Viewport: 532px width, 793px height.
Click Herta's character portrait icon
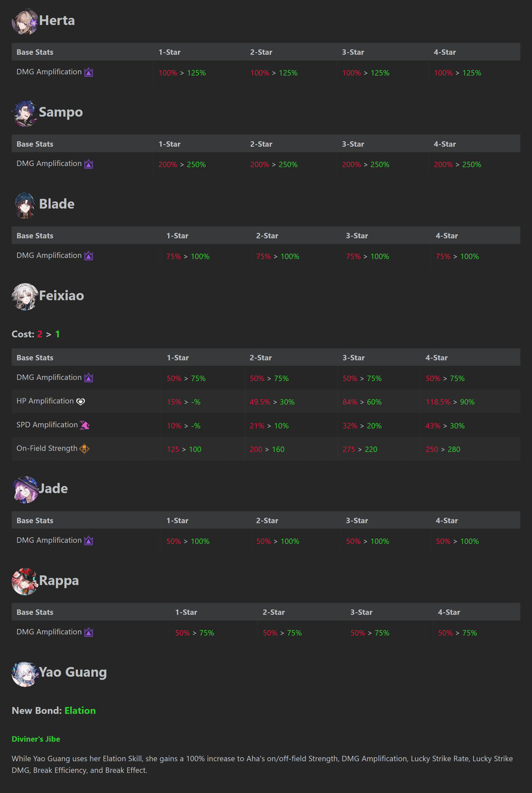(x=25, y=22)
